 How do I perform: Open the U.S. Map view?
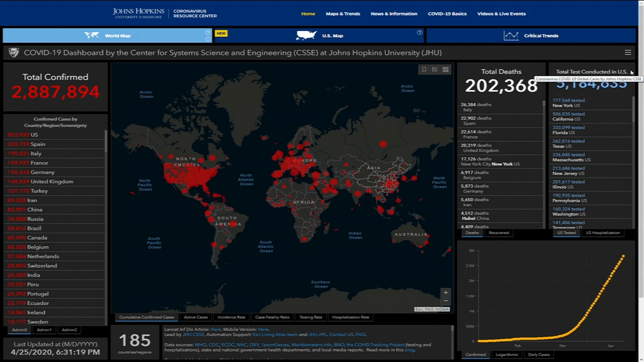pos(332,36)
